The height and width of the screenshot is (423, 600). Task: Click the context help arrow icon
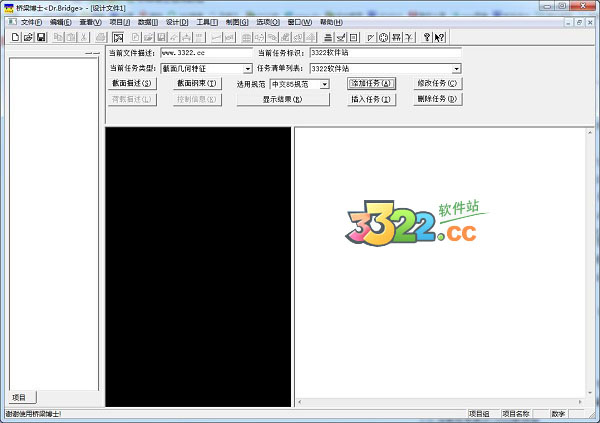pos(440,37)
